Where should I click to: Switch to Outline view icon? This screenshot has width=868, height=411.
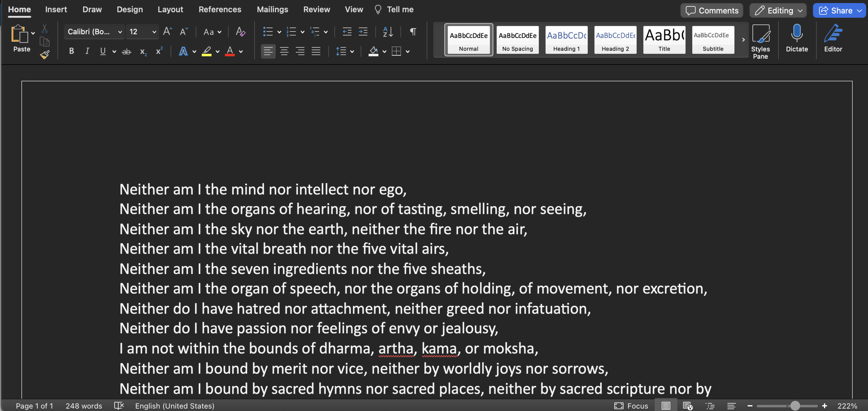click(x=710, y=406)
